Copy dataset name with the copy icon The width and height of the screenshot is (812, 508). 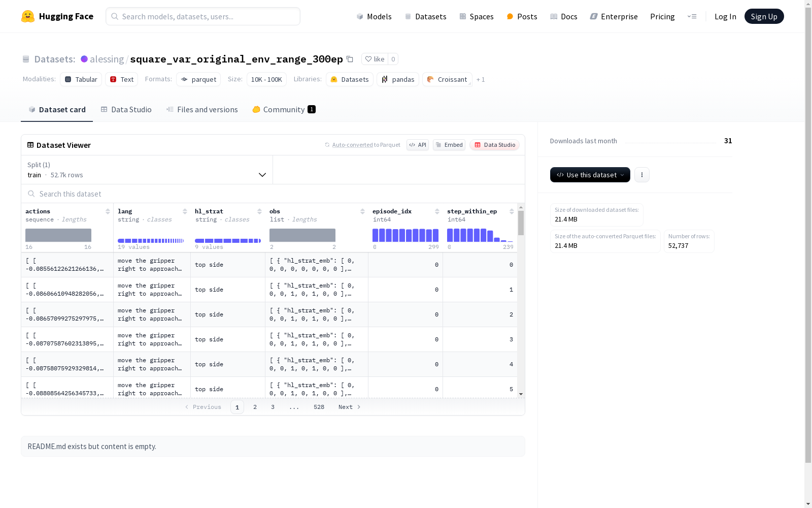pos(350,59)
